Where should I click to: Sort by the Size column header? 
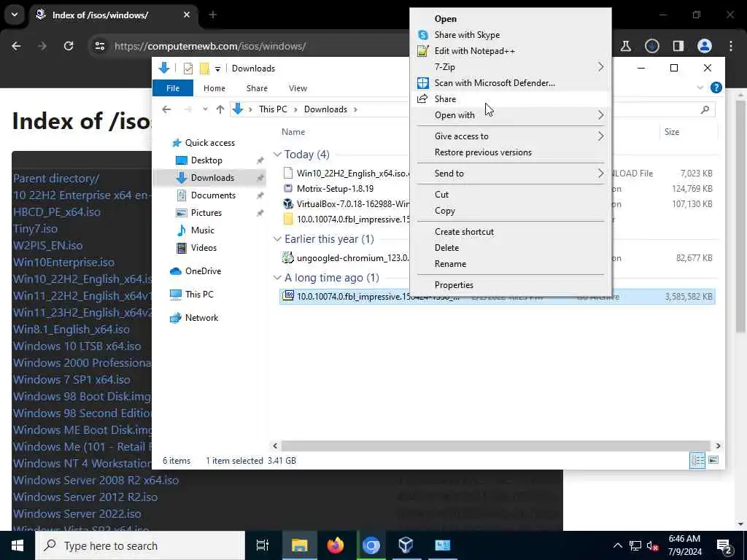[x=672, y=132]
